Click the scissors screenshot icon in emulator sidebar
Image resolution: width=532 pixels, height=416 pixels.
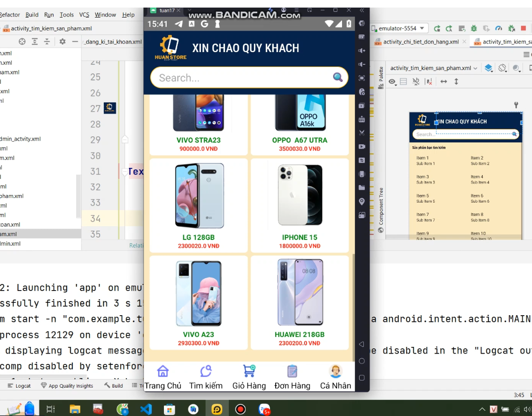pos(362,133)
